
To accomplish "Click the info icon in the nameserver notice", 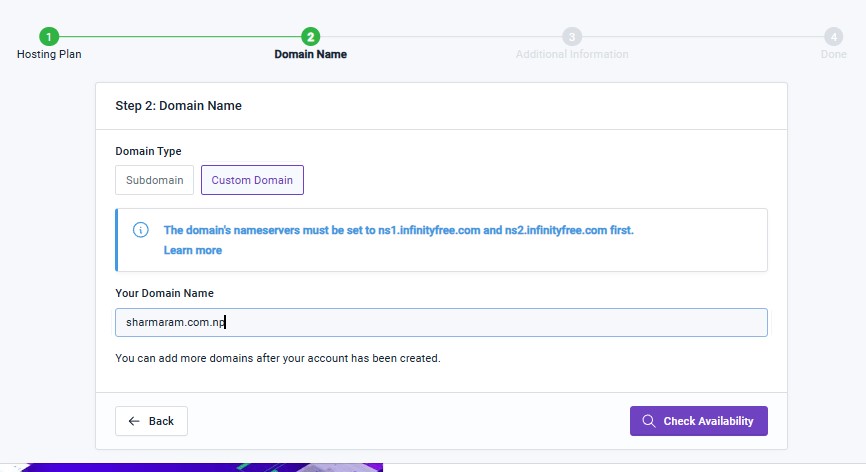I will tap(141, 230).
